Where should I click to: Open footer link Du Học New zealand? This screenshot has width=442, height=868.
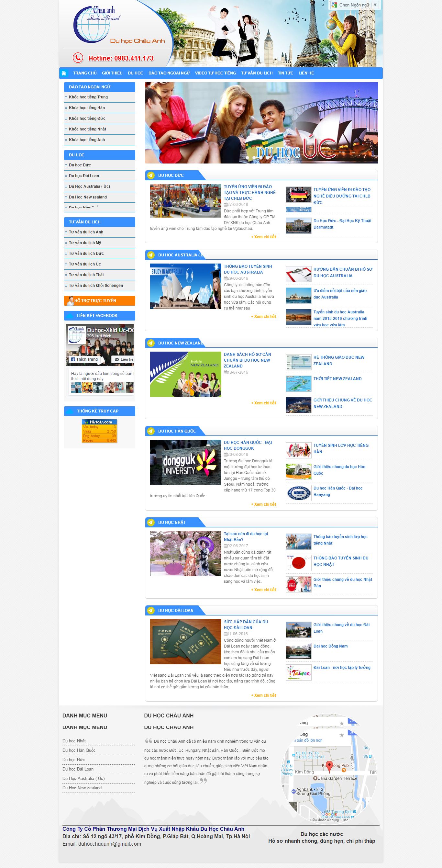[82, 788]
